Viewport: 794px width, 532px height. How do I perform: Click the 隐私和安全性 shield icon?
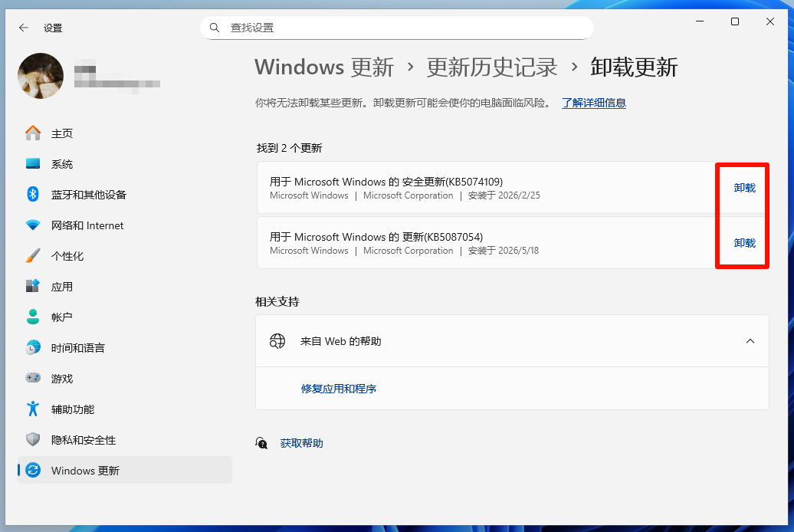(33, 439)
